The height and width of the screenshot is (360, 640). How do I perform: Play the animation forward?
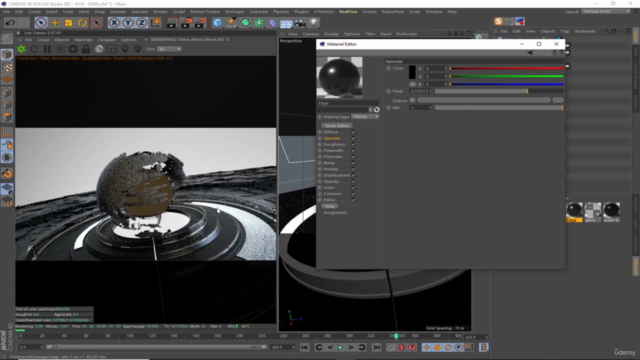click(x=340, y=347)
